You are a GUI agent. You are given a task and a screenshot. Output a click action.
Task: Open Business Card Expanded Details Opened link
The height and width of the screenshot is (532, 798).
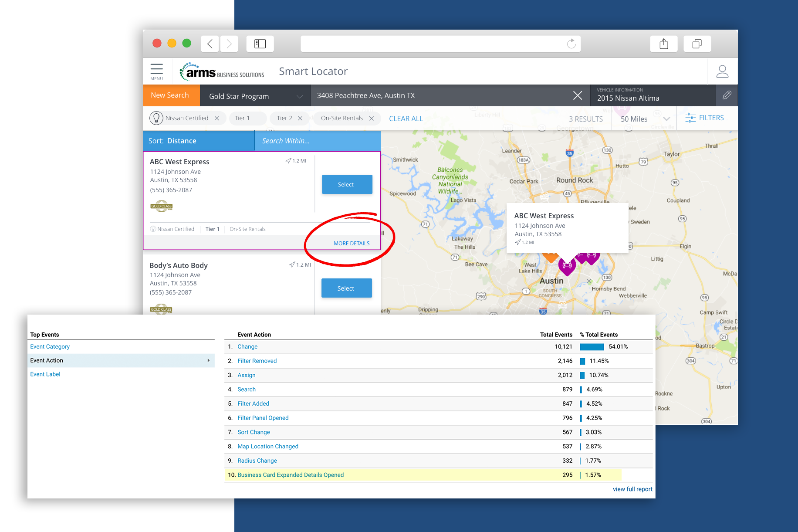(291, 475)
